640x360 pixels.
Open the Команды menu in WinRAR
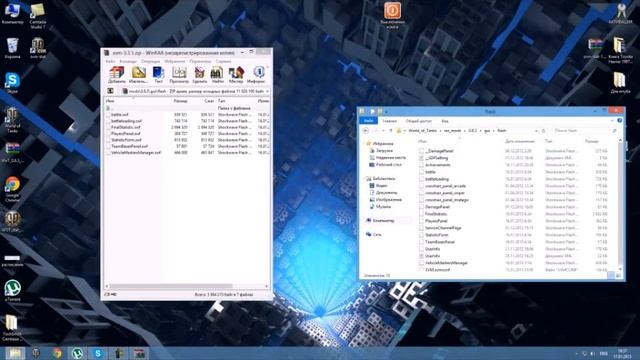click(x=128, y=61)
